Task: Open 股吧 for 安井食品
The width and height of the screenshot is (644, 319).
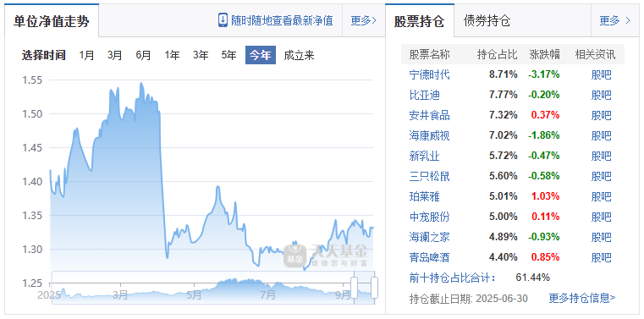Action: pos(602,115)
